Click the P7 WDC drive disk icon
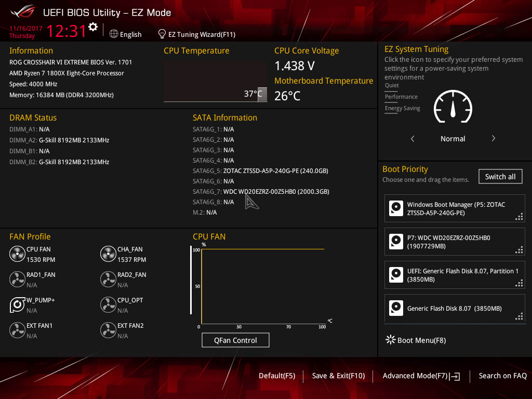532x399 pixels. [396, 242]
